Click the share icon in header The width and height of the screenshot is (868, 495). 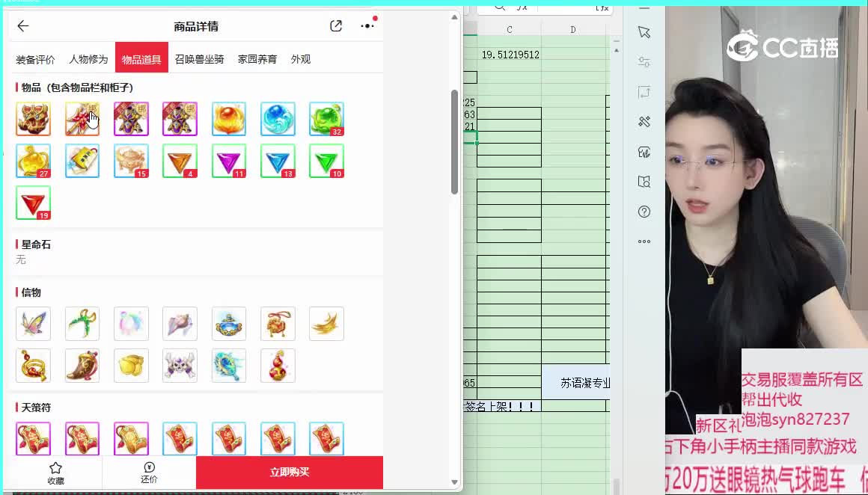click(x=336, y=26)
